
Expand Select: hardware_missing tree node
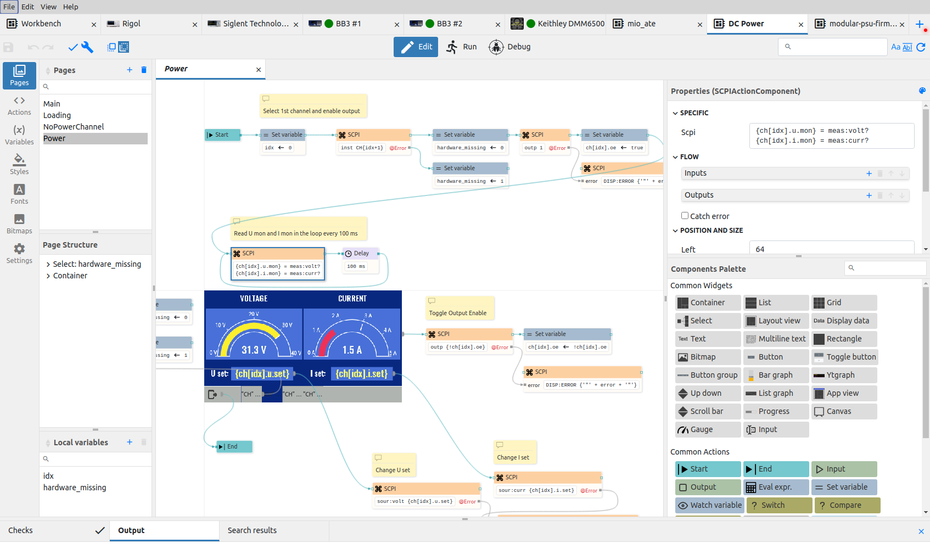pos(48,264)
